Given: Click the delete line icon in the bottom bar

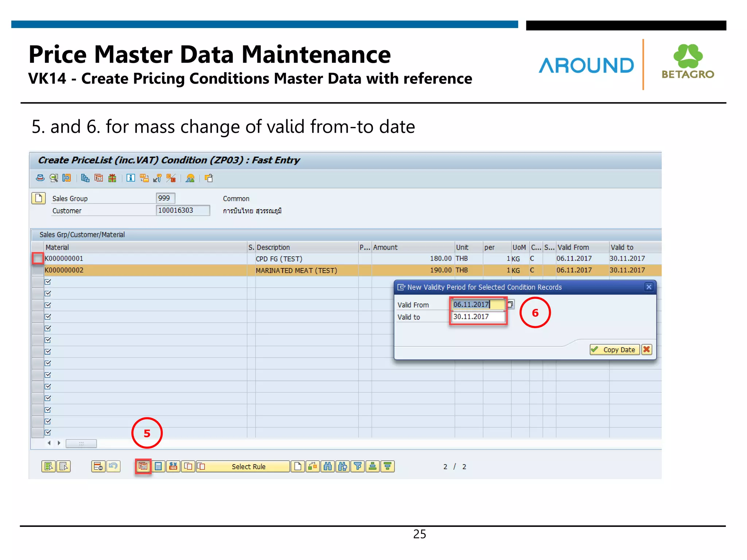Looking at the screenshot, I should (x=98, y=466).
